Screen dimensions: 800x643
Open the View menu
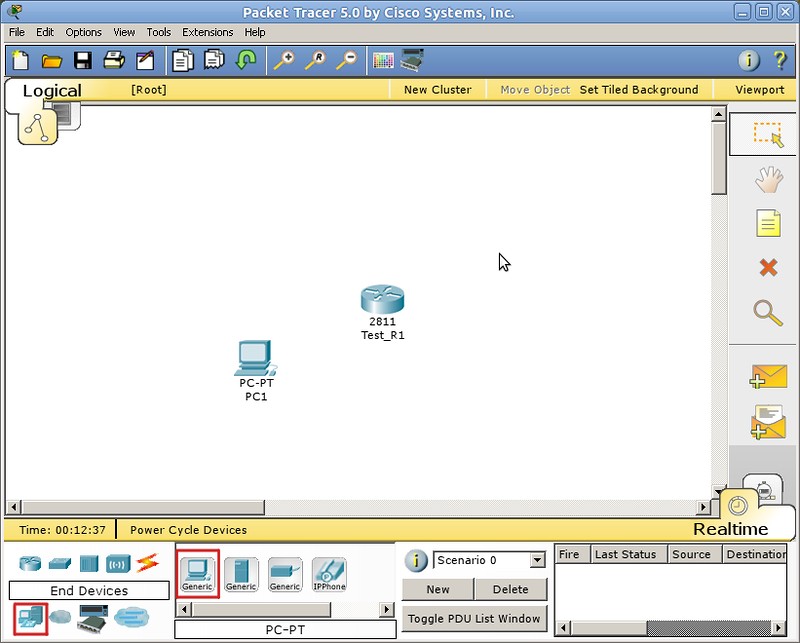(124, 32)
